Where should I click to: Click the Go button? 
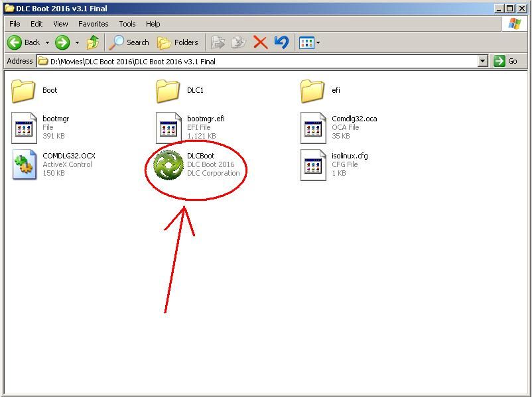pos(506,61)
